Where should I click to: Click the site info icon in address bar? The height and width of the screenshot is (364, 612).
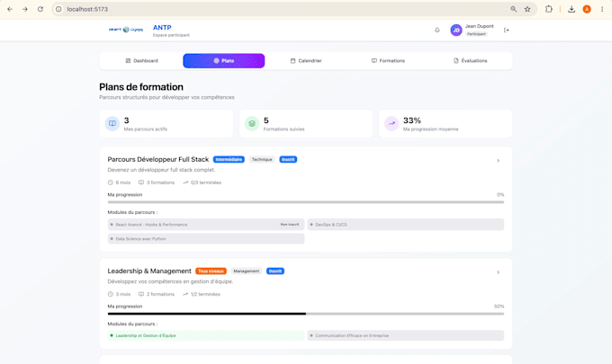point(58,9)
